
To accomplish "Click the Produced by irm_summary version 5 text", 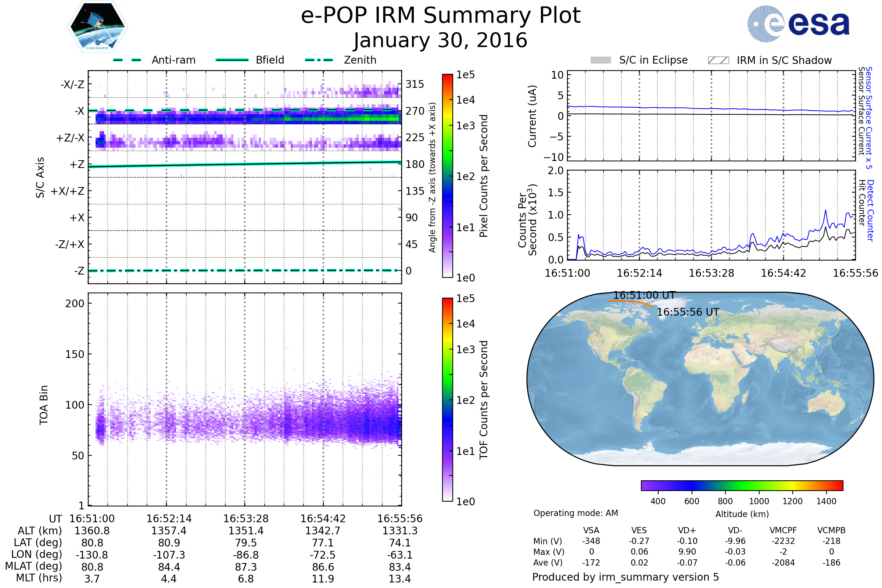I will click(625, 577).
